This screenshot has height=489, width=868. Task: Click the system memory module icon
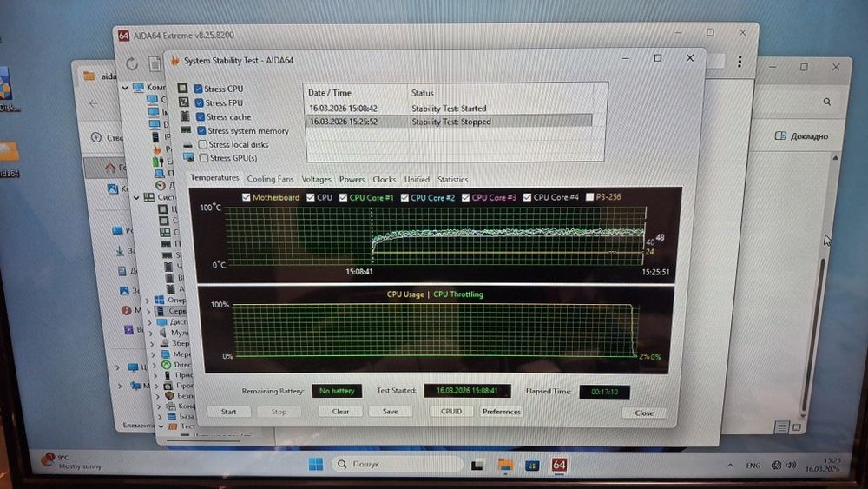[x=186, y=130]
